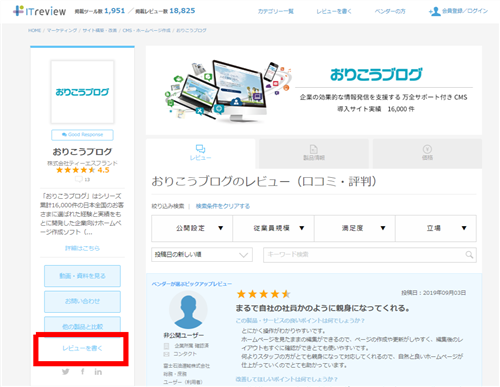Open the CMS・ホームページ作成 breadcrumb

click(146, 30)
